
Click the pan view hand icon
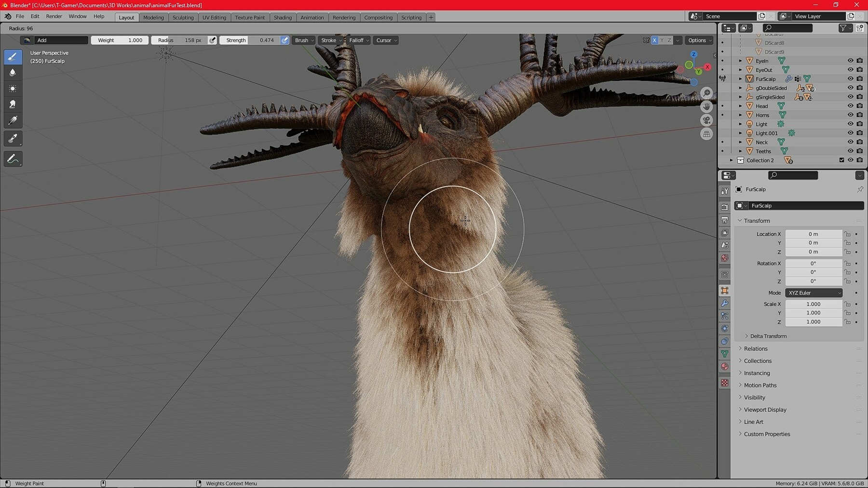coord(706,106)
